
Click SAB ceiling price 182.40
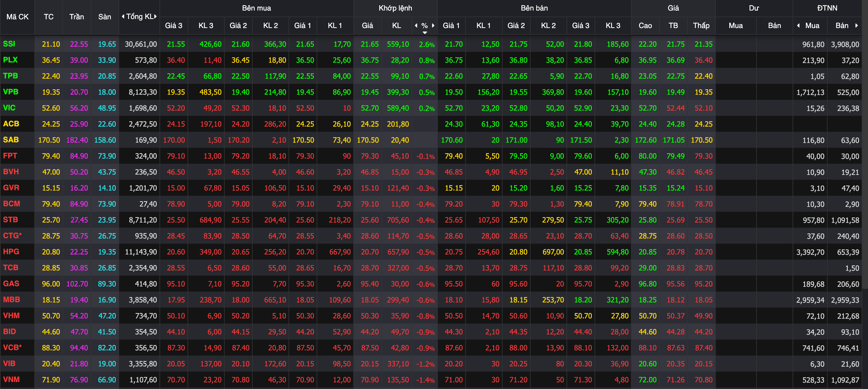coord(77,140)
